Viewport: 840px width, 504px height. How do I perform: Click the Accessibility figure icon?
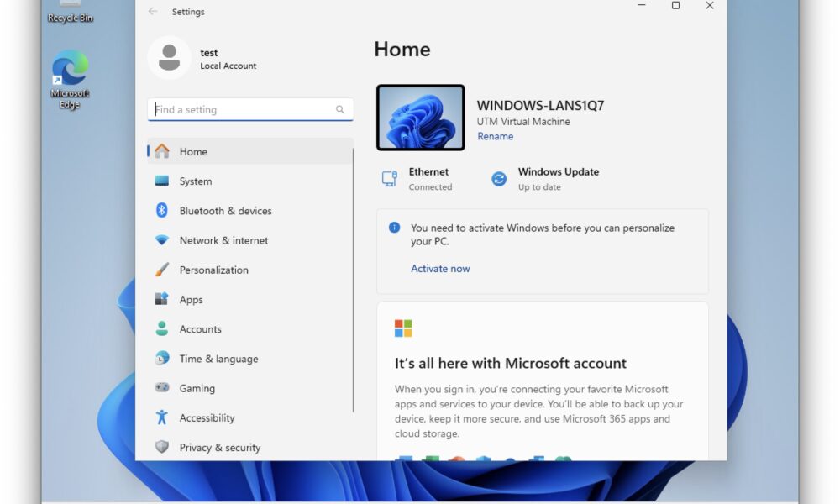click(162, 417)
